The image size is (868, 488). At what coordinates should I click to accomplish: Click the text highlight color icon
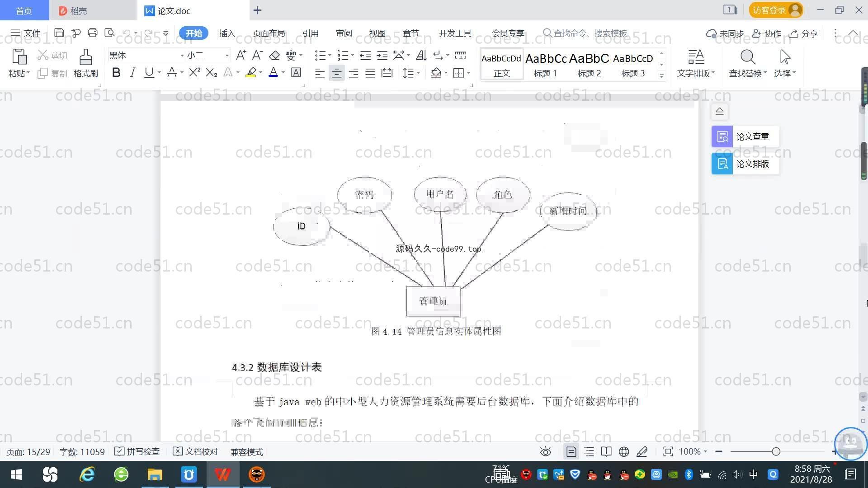point(251,73)
